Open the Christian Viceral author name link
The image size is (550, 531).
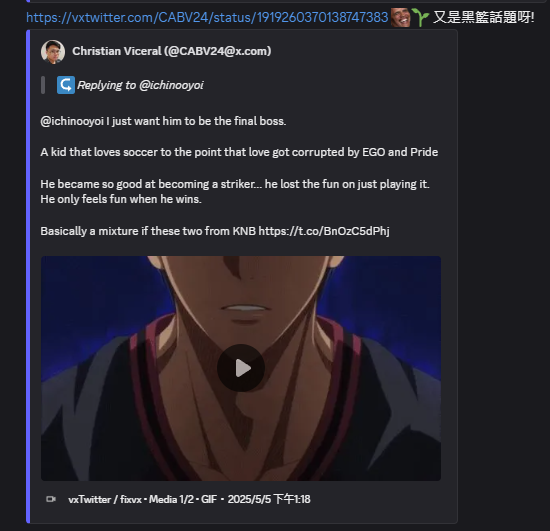coord(172,51)
